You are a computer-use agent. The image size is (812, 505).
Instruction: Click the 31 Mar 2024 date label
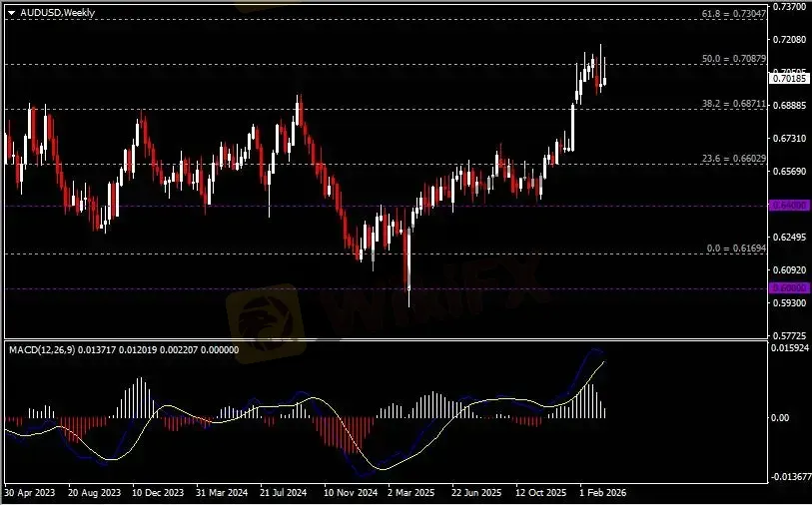pyautogui.click(x=222, y=493)
